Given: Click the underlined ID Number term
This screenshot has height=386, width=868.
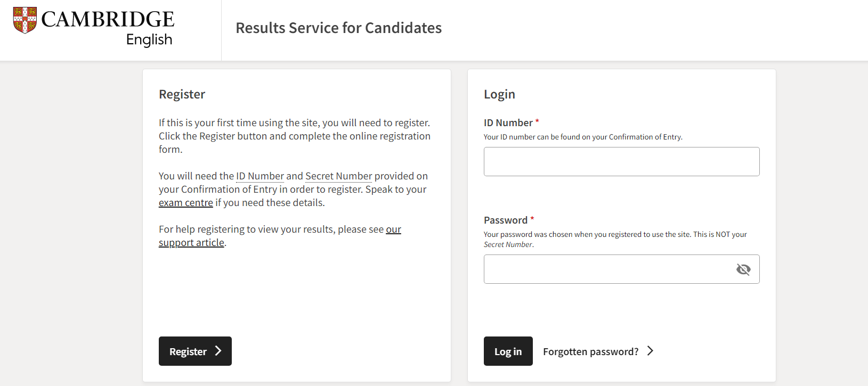Looking at the screenshot, I should pos(260,176).
